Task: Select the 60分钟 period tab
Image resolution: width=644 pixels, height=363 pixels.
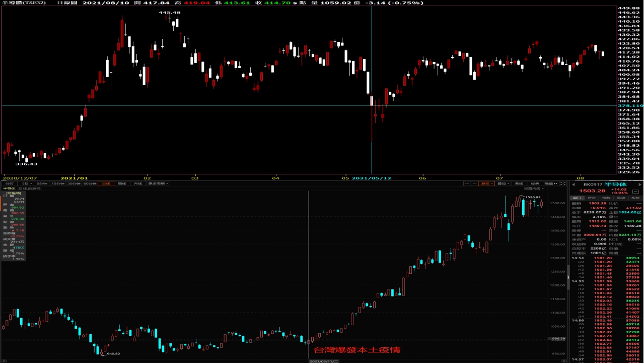Action: 90,184
